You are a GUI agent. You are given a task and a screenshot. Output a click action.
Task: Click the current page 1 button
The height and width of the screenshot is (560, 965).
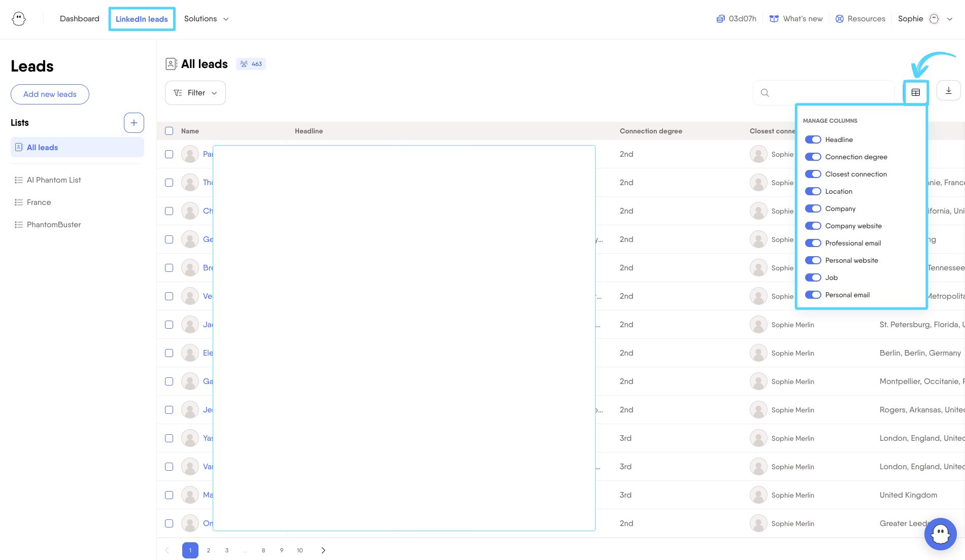click(x=190, y=550)
